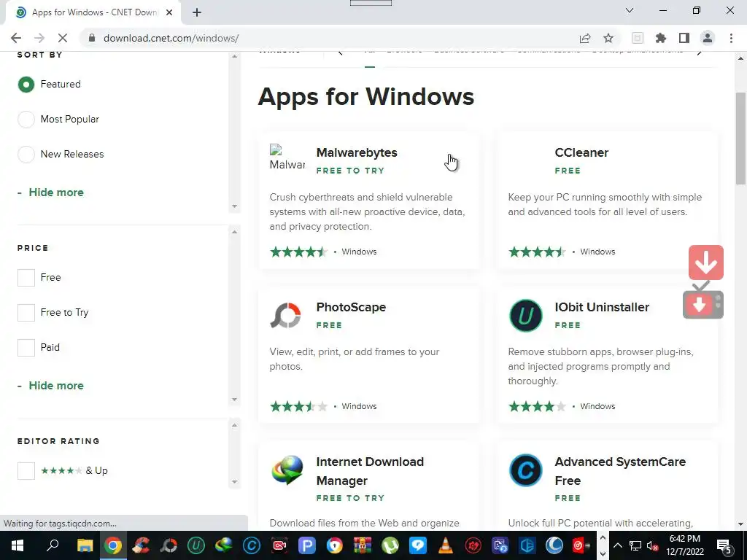Click Sort By panel scroll down arrow
Screen dimensions: 747x560
[x=234, y=206]
